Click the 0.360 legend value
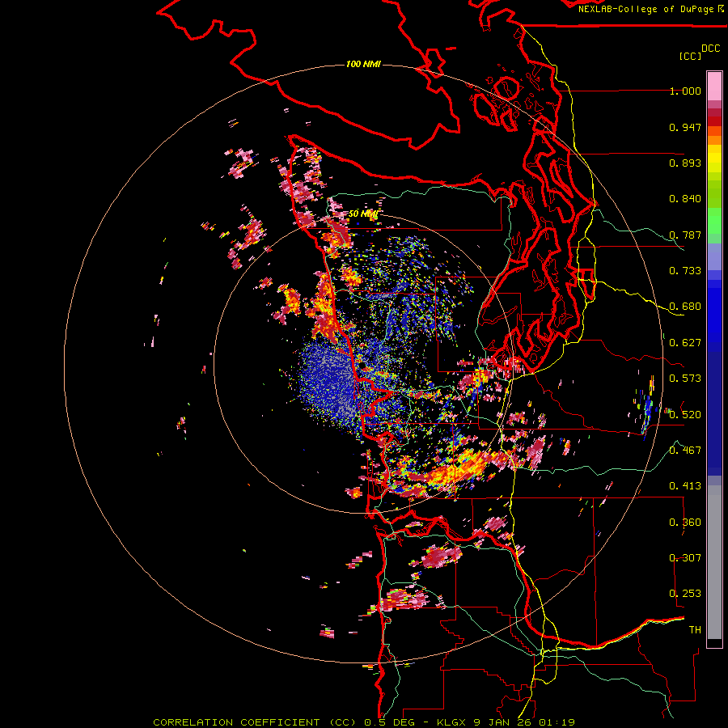This screenshot has width=728, height=728. (685, 523)
